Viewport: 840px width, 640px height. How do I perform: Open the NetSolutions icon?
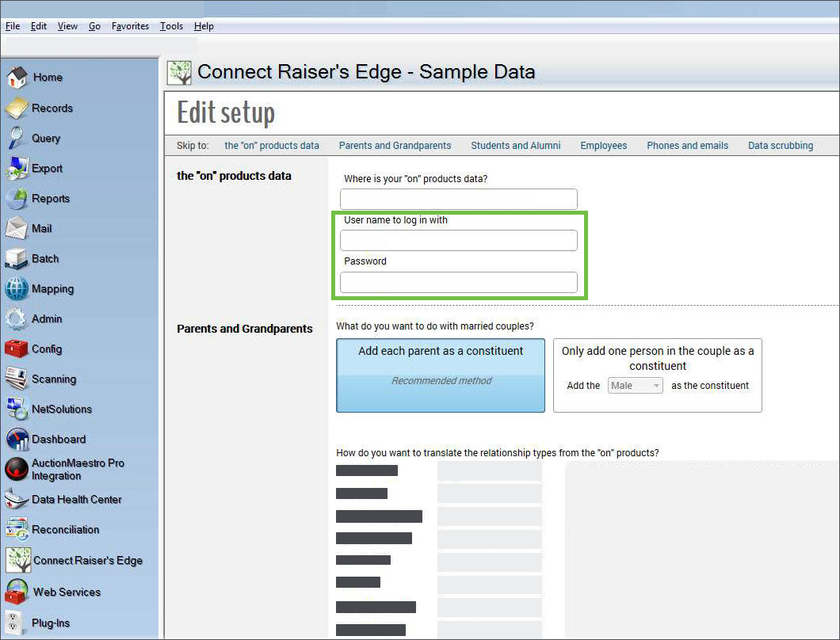pyautogui.click(x=17, y=409)
